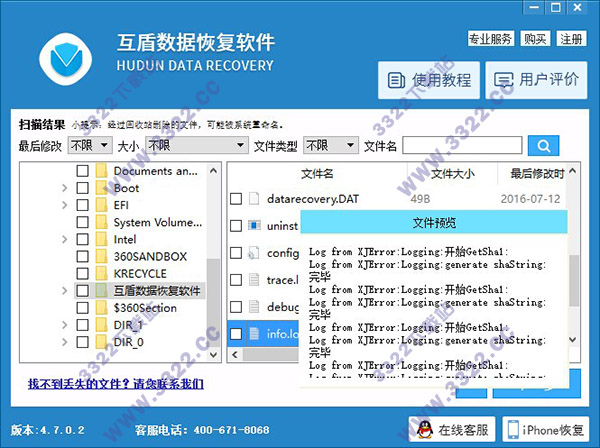Enable the EFI folder checkbox
The height and width of the screenshot is (448, 600).
[83, 205]
